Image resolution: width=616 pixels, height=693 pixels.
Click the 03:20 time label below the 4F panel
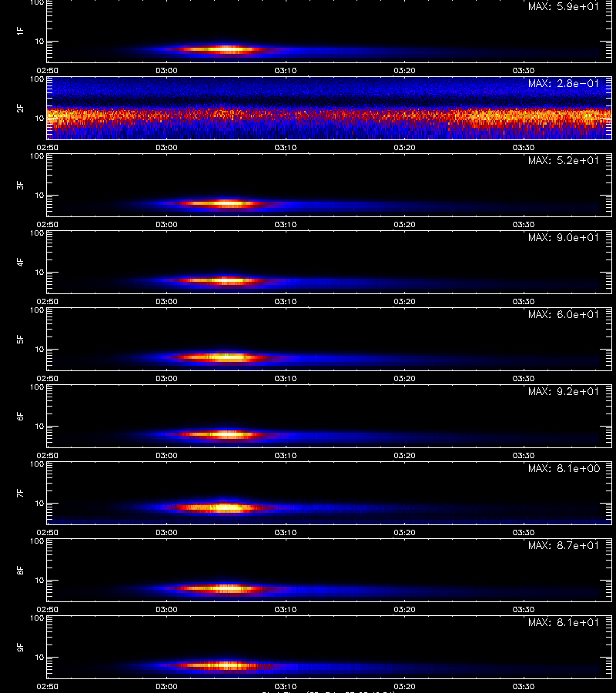tap(405, 301)
